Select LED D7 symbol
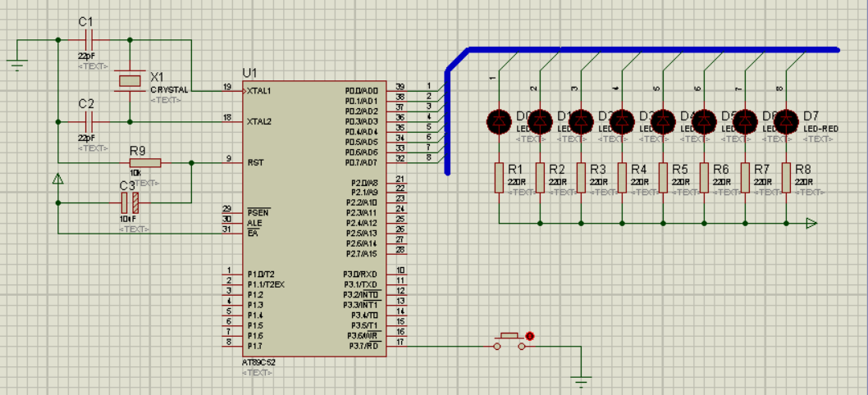Viewport: 868px width, 395px height. (x=785, y=122)
